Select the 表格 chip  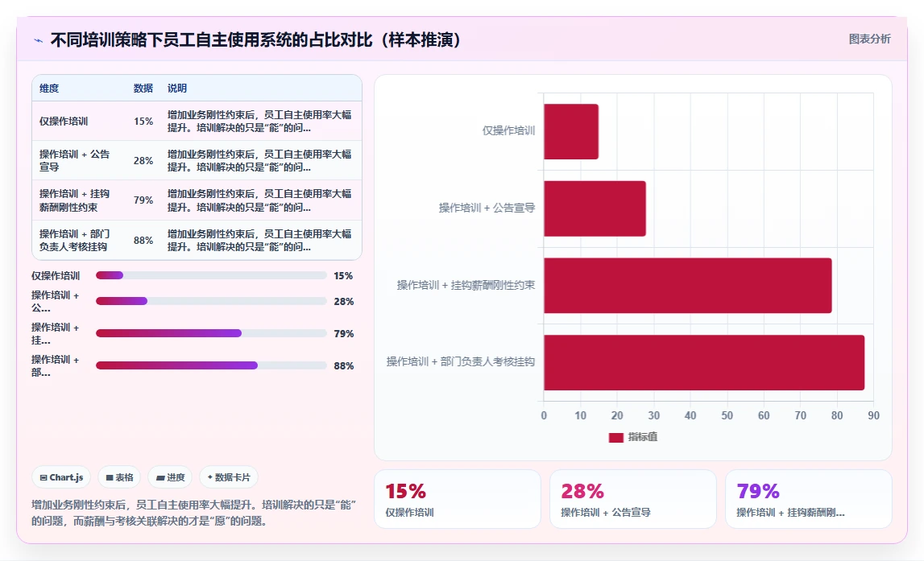click(119, 477)
